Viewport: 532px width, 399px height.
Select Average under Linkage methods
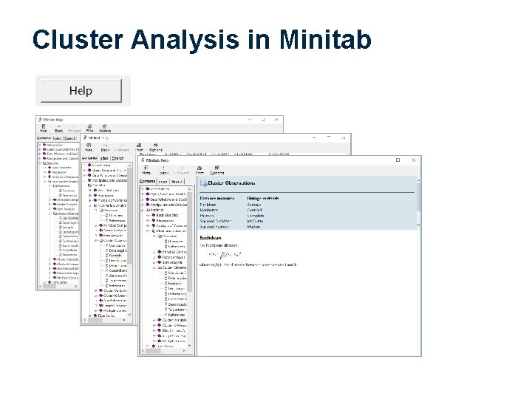(254, 205)
